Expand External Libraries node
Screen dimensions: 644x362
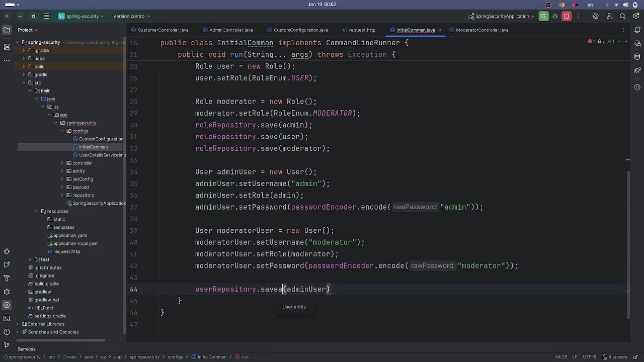17,324
